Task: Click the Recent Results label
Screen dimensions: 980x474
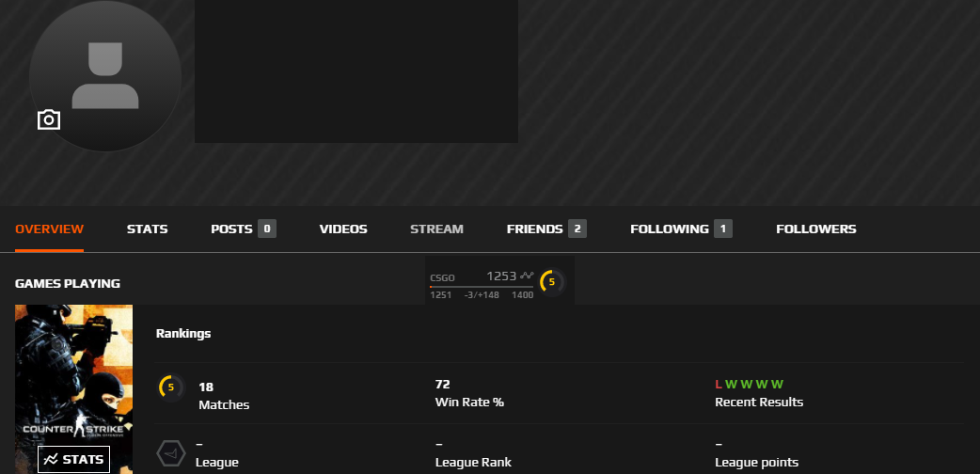Action: click(x=759, y=403)
